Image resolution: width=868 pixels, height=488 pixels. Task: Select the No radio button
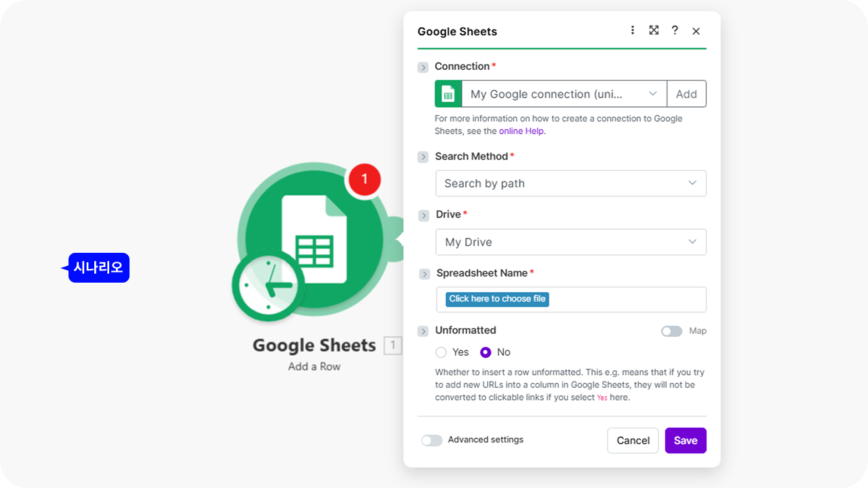[486, 352]
